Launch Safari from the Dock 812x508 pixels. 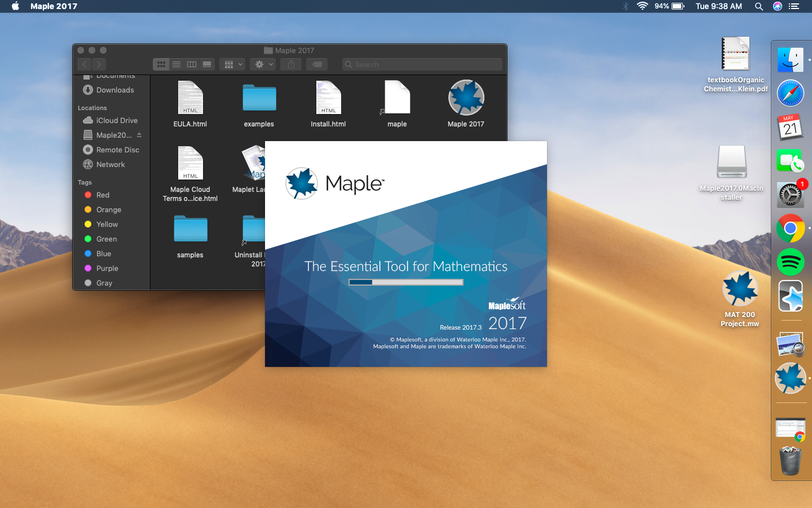click(x=791, y=93)
